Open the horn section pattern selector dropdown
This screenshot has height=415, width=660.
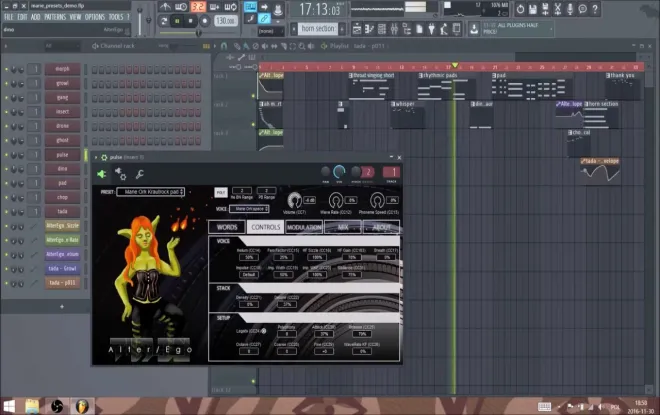point(318,29)
